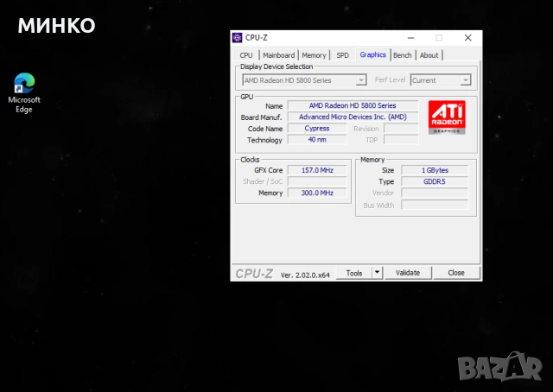This screenshot has height=392, width=553.
Task: Click the Memory Type GDDR5 value
Action: pos(435,181)
